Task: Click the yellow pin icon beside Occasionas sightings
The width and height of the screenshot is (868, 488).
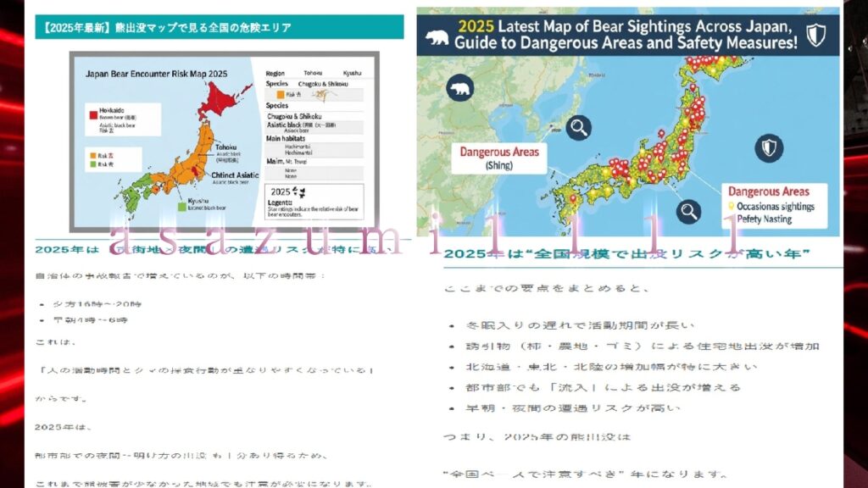Action: point(731,206)
